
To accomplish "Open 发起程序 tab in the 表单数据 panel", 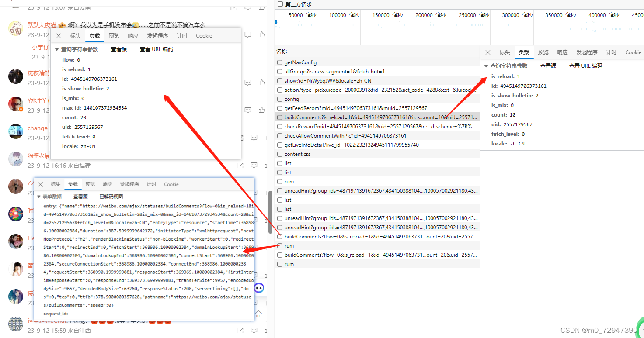I will click(129, 184).
